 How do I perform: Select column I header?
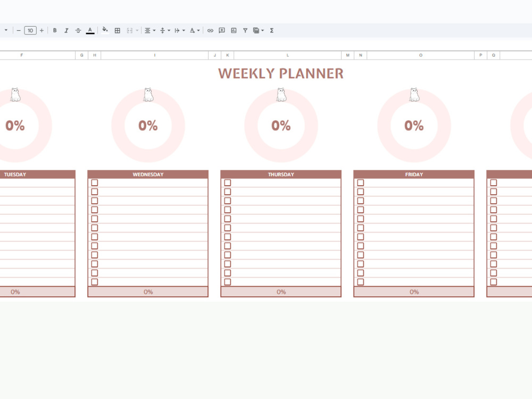155,55
